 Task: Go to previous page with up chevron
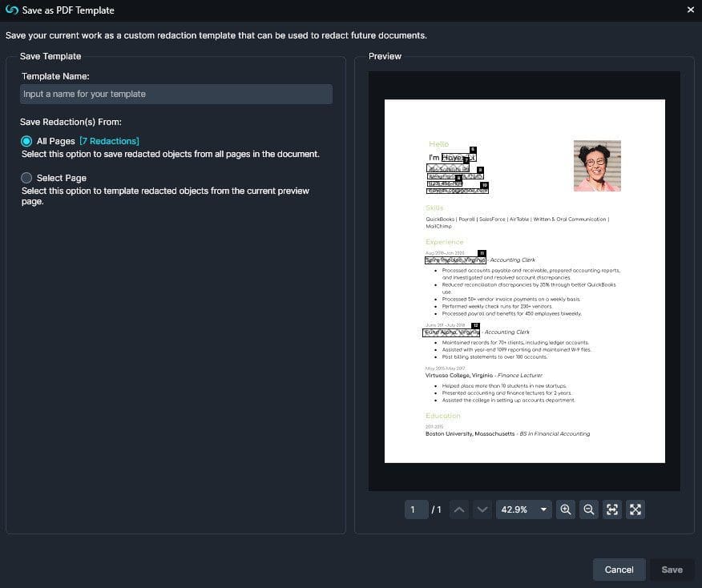click(x=458, y=509)
